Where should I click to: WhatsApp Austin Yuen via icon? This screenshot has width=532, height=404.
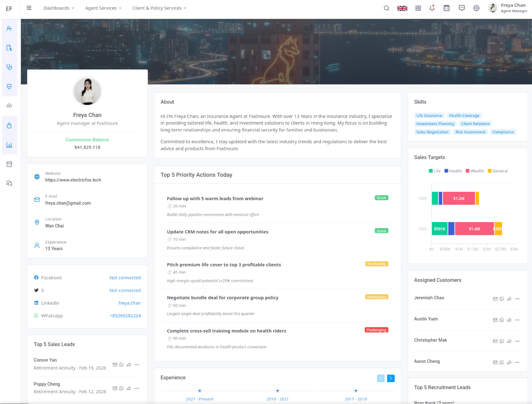(502, 320)
